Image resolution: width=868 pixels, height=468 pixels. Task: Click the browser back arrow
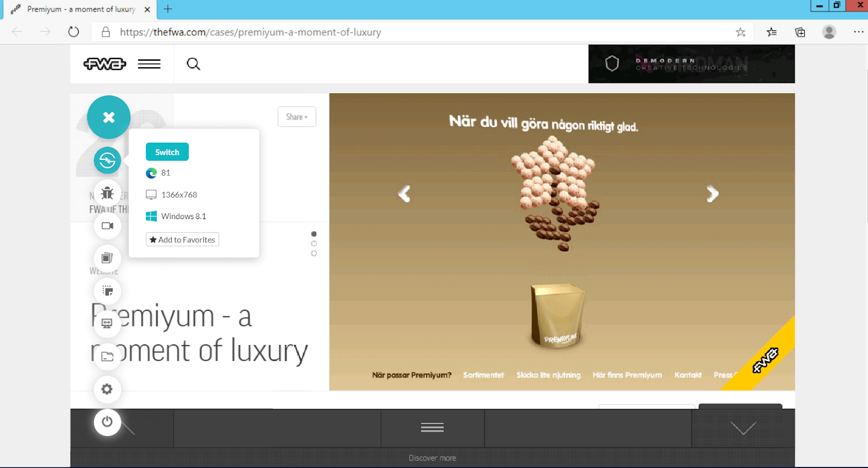[x=17, y=32]
